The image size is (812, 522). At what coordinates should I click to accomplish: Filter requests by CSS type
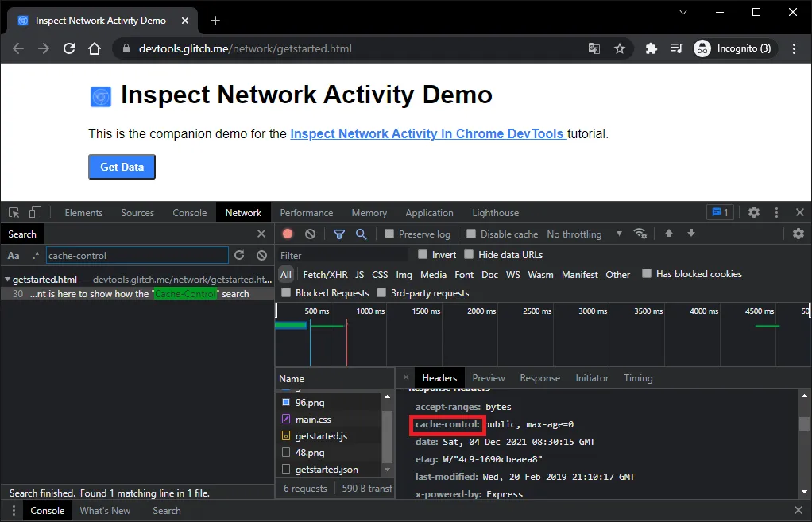pyautogui.click(x=380, y=274)
